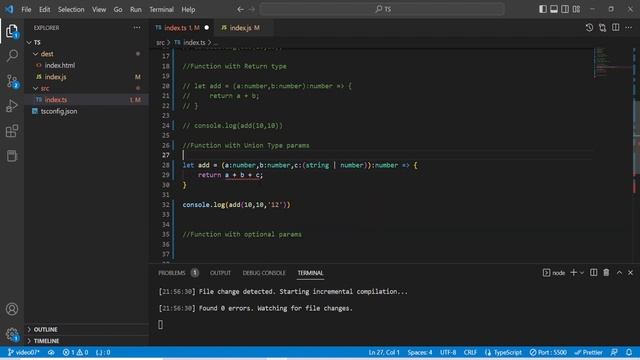Click the command center search box
Viewport: 640px width, 360px height.
[x=382, y=9]
